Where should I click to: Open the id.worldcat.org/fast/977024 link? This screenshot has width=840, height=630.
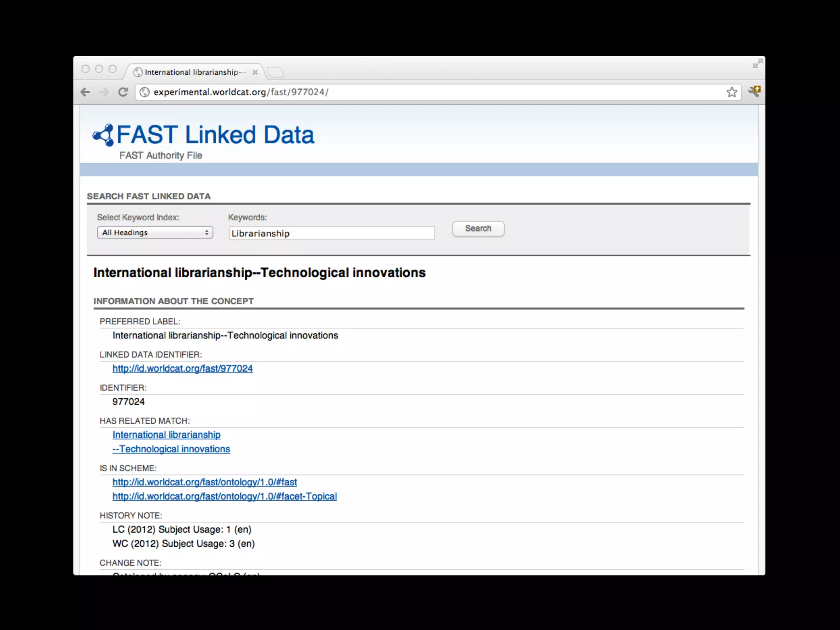(183, 368)
